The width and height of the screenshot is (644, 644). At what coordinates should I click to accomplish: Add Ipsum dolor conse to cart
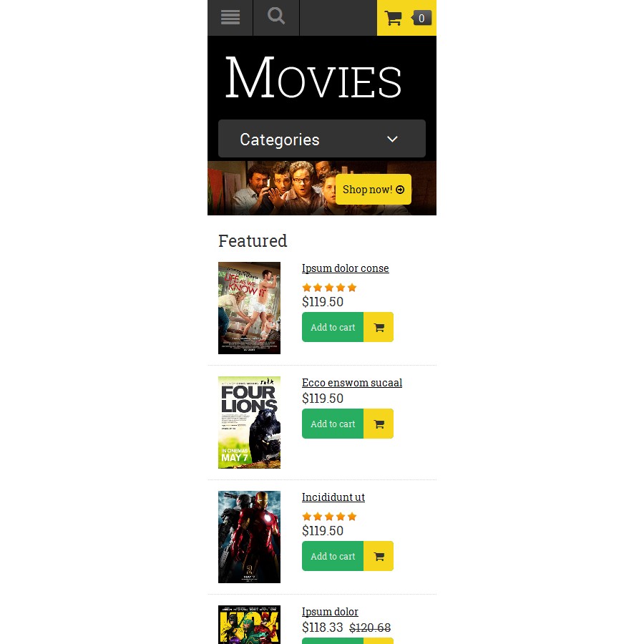(333, 327)
